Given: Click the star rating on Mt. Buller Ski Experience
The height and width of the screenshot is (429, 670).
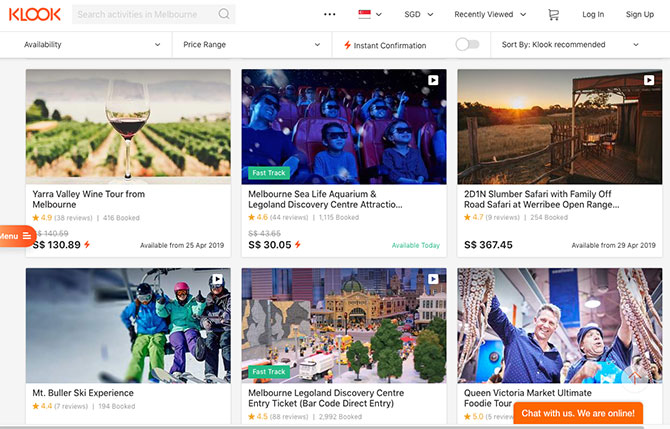Looking at the screenshot, I should click(x=42, y=406).
